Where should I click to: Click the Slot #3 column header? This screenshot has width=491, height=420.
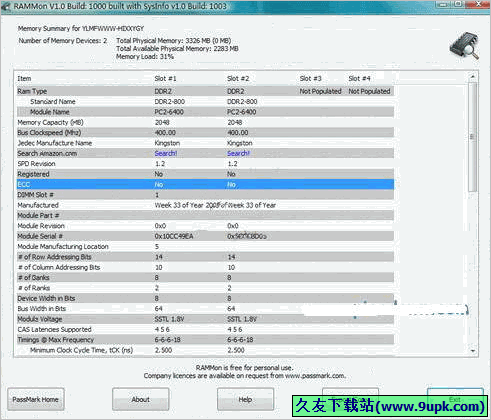pyautogui.click(x=310, y=79)
